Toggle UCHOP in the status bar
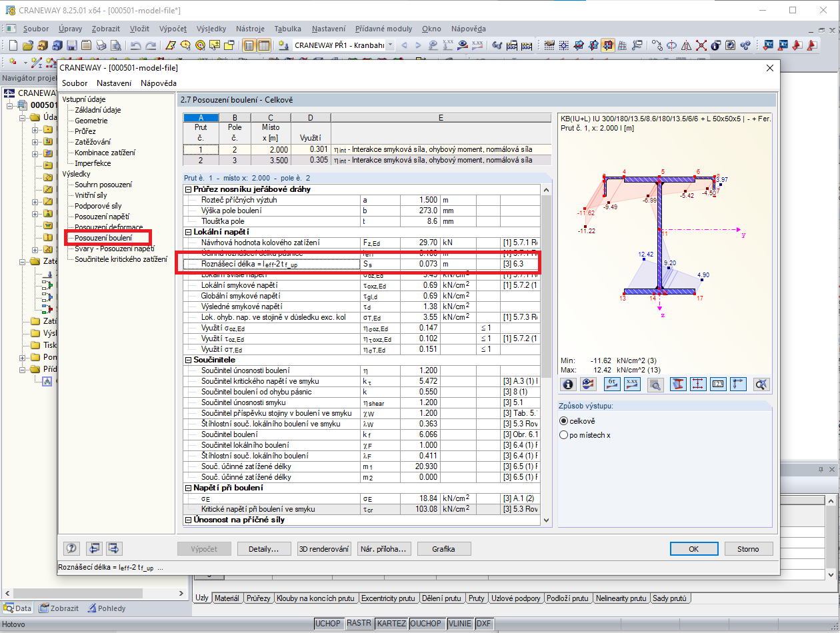840x633 pixels. [328, 624]
